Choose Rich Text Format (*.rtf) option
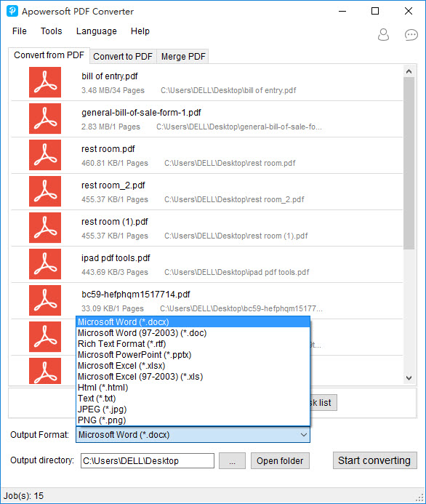This screenshot has height=504, width=426. [193, 344]
